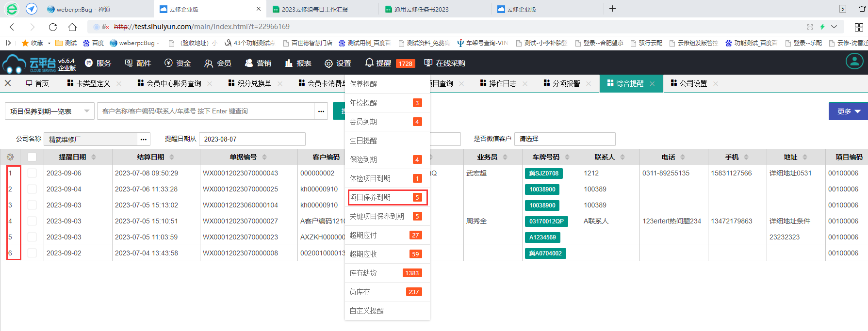Select 超期应收 from reminder menu
Screen dimensions: 868x331
387,254
